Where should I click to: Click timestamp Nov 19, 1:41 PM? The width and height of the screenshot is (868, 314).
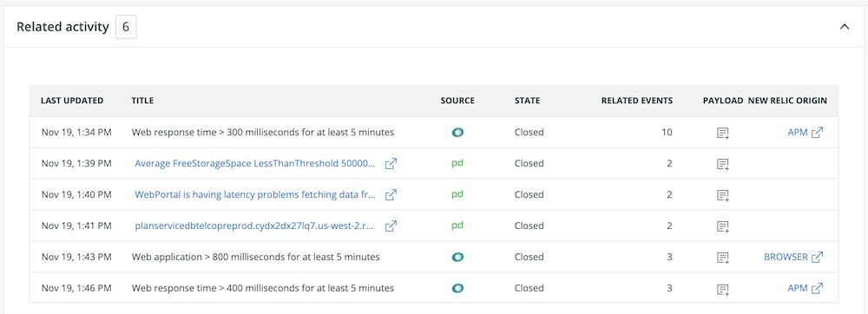(x=76, y=226)
